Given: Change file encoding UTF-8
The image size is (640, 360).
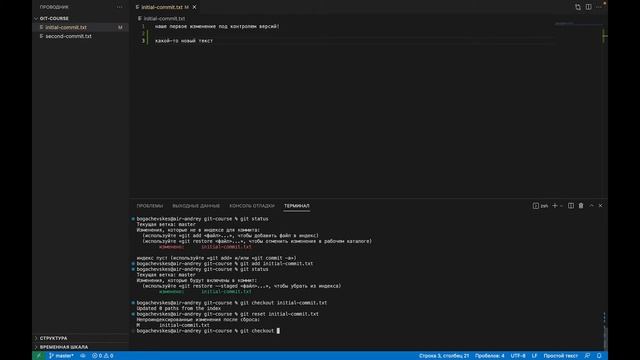Looking at the screenshot, I should (518, 356).
